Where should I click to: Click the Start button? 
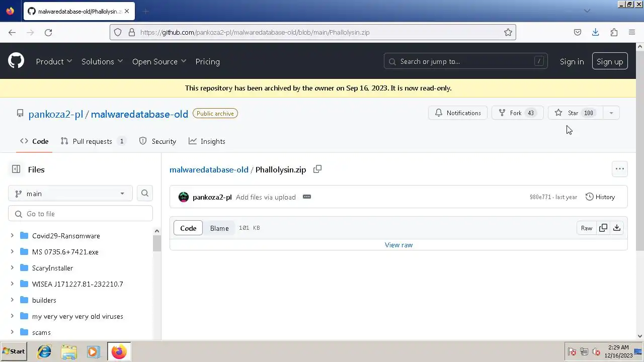coord(14,351)
